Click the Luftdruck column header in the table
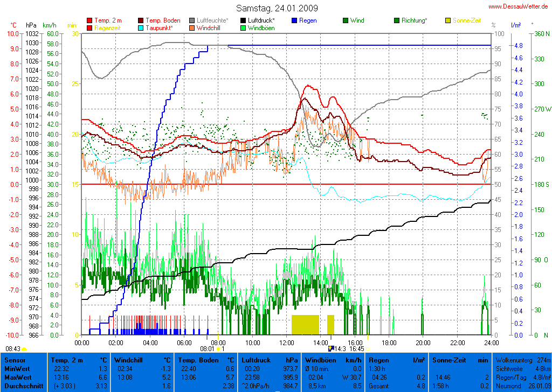 coord(254,360)
